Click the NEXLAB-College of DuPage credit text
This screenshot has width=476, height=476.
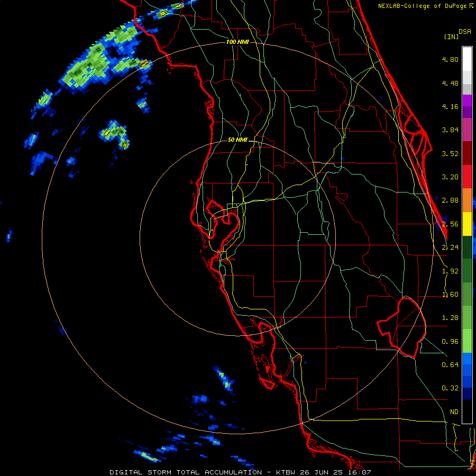[x=426, y=6]
